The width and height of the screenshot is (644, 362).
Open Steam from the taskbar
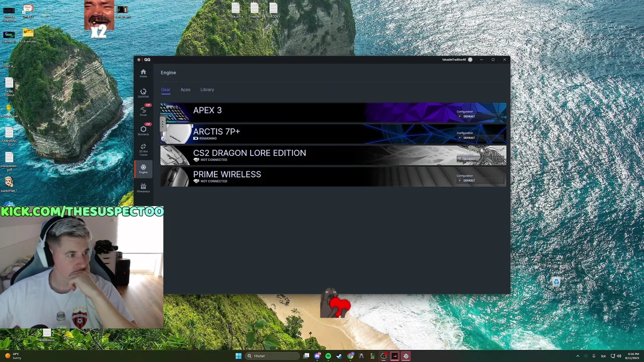pyautogui.click(x=339, y=356)
